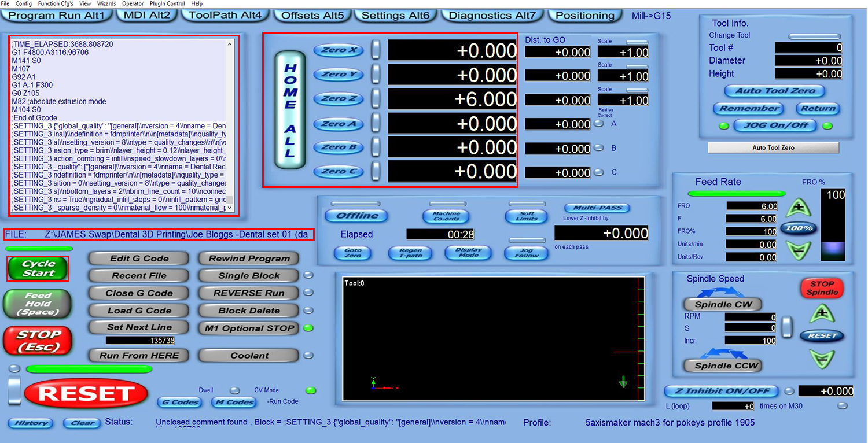
Task: Click the red STOP (Esc) button
Action: (38, 340)
